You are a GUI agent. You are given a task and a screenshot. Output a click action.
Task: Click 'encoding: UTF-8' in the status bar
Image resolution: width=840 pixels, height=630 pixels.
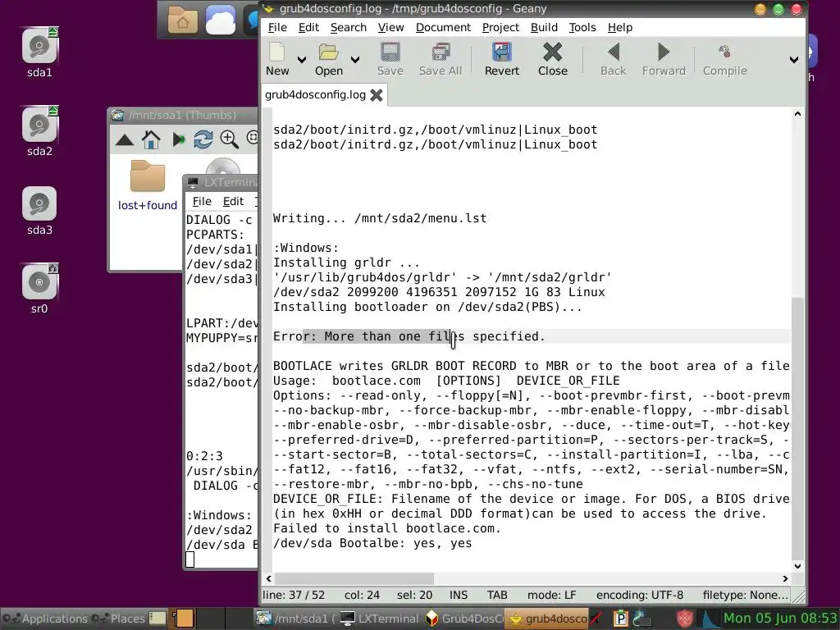tap(640, 596)
